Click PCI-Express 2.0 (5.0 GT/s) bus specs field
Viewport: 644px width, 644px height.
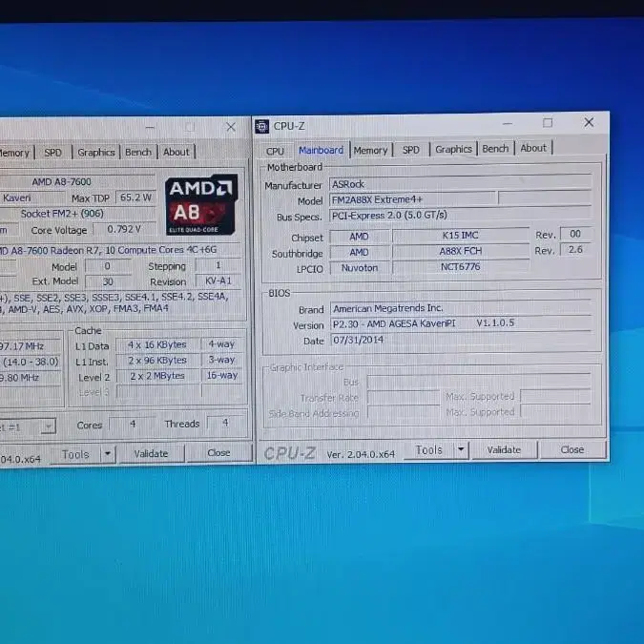click(460, 216)
